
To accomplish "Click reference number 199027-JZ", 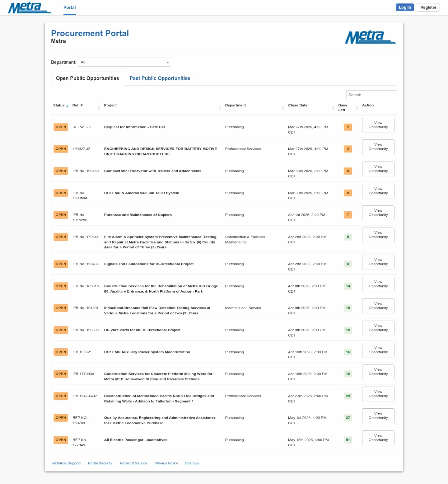I will click(x=82, y=149).
